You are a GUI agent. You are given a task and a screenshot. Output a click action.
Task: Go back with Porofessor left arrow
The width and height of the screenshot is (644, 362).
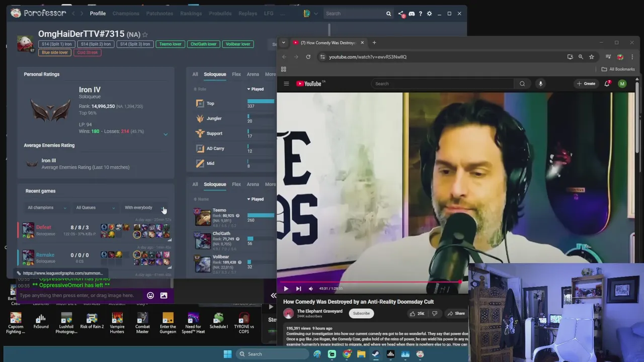point(73,13)
